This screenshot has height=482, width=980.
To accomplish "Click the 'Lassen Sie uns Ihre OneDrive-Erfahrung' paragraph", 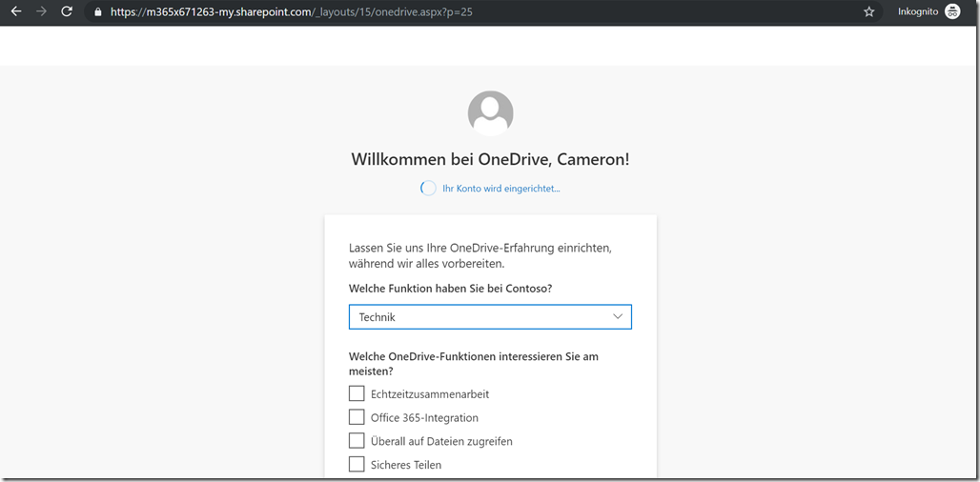I will click(480, 256).
